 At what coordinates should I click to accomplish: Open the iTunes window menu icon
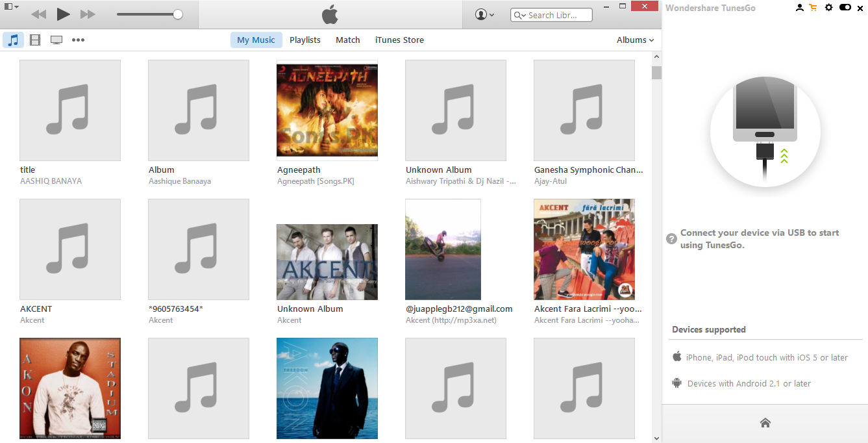[x=11, y=6]
